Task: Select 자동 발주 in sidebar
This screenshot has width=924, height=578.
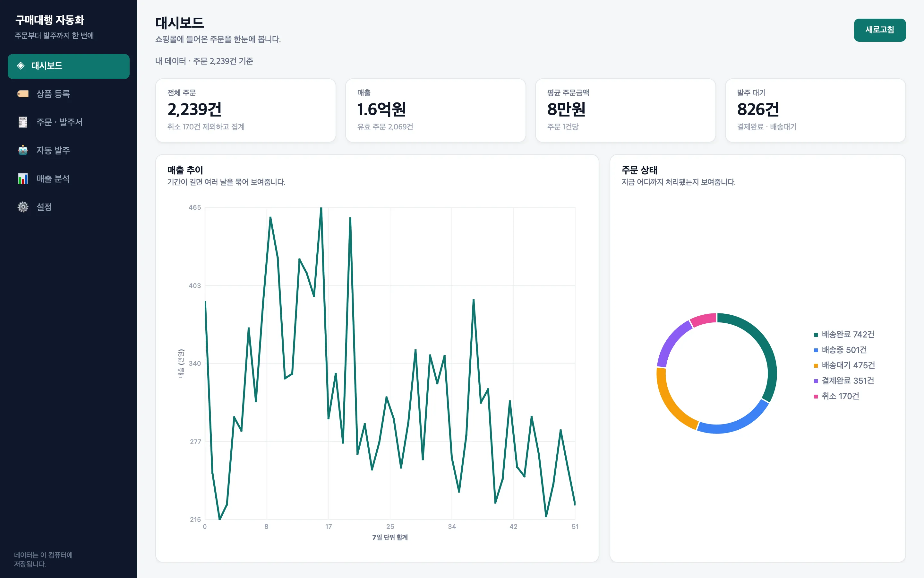Action: [x=69, y=151]
